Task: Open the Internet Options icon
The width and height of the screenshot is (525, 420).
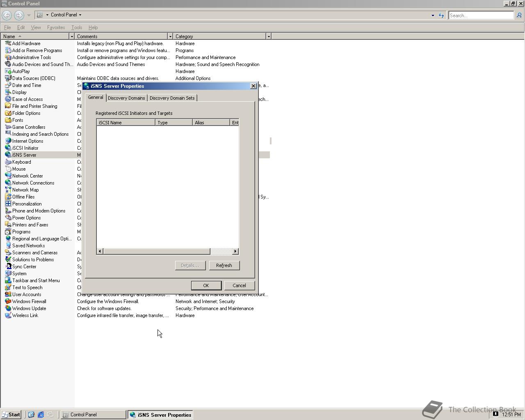Action: [x=8, y=141]
